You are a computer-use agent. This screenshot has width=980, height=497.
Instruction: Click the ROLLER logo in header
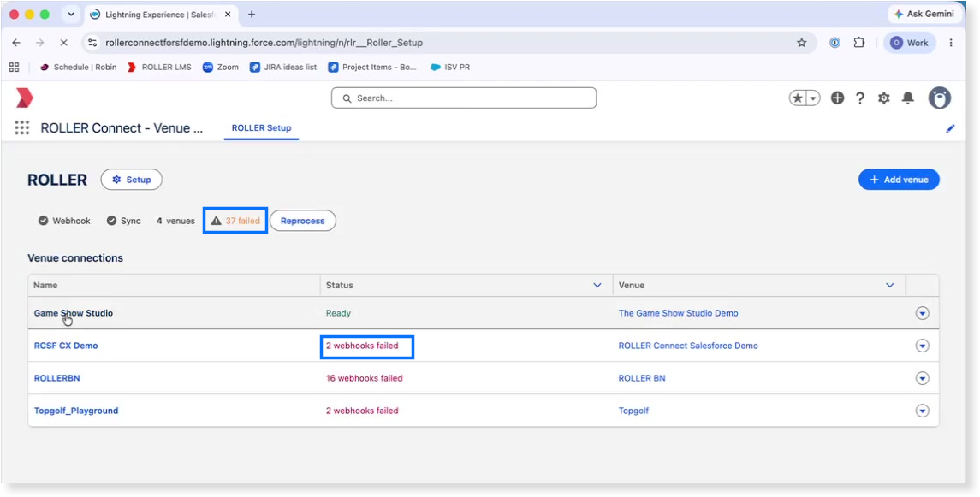click(x=24, y=98)
